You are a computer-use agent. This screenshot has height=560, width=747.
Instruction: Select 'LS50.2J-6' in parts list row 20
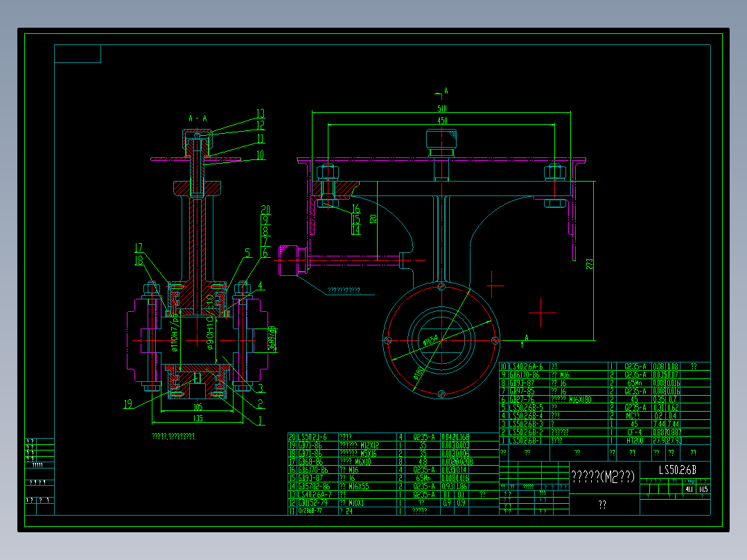click(x=313, y=437)
